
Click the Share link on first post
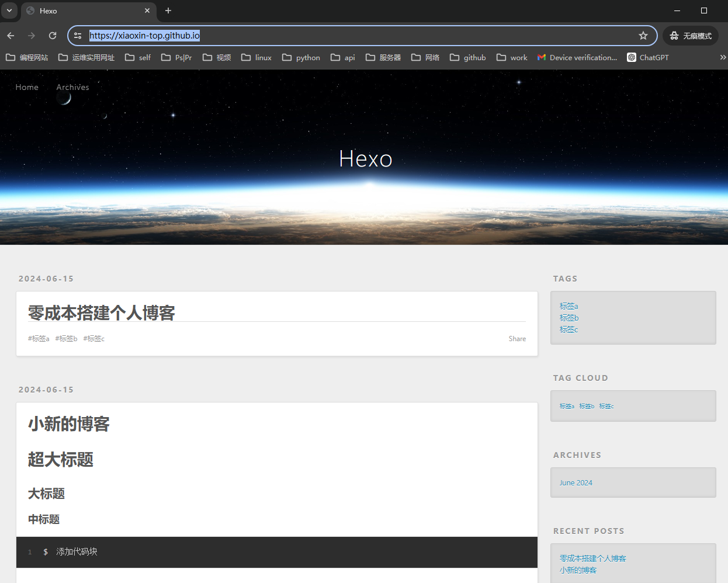(x=517, y=339)
